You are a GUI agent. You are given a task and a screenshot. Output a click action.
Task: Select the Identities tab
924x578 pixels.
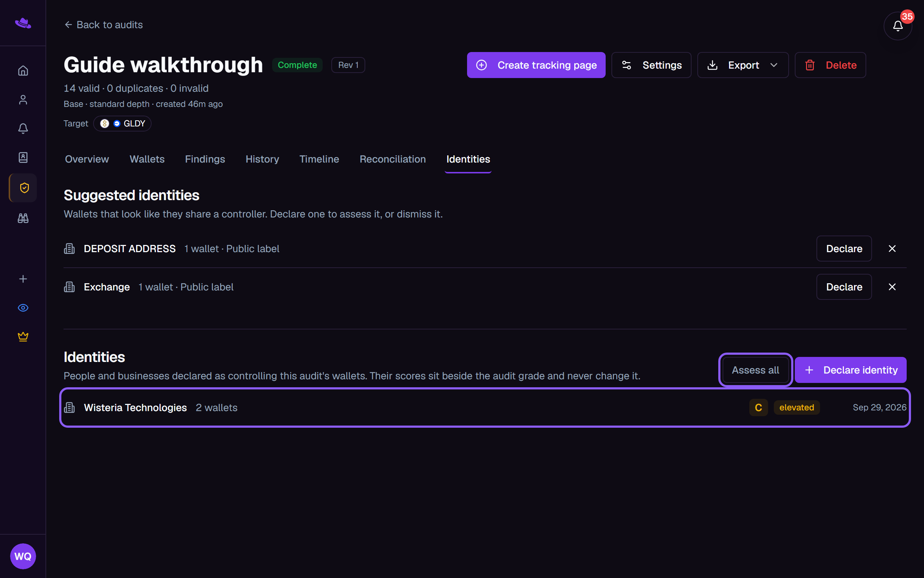point(468,159)
